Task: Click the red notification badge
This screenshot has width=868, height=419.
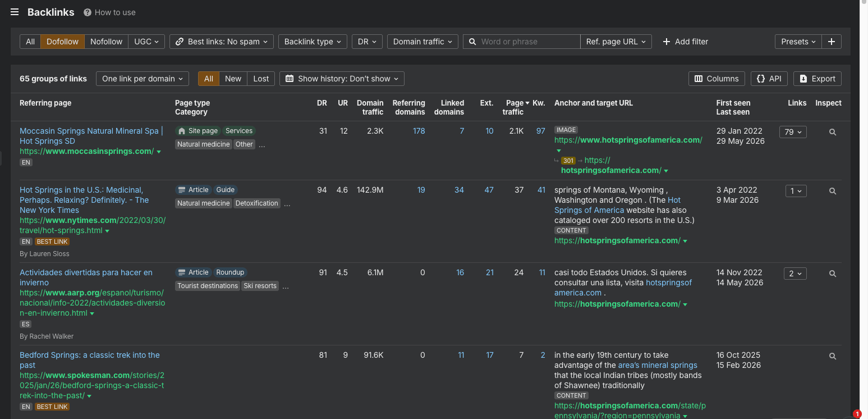Action: click(x=857, y=414)
